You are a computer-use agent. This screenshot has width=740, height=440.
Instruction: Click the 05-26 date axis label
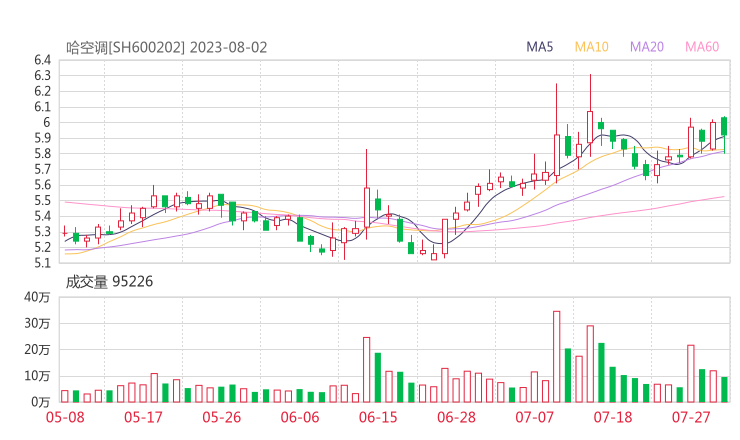[222, 417]
